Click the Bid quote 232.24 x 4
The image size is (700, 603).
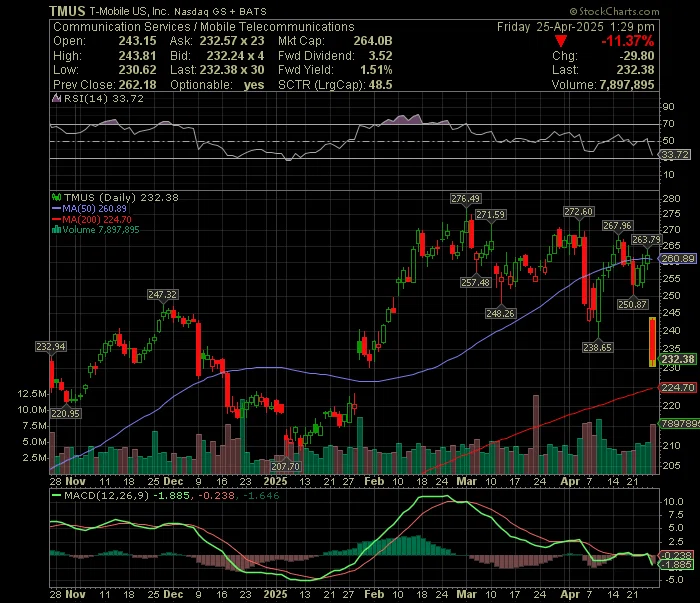tap(235, 56)
